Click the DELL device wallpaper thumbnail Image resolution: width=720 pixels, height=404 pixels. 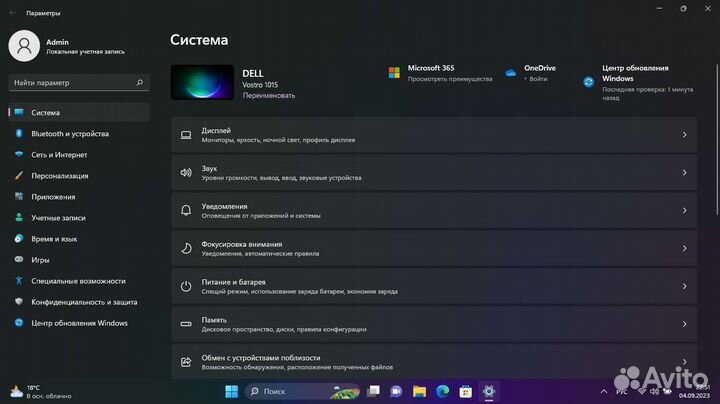click(x=202, y=82)
